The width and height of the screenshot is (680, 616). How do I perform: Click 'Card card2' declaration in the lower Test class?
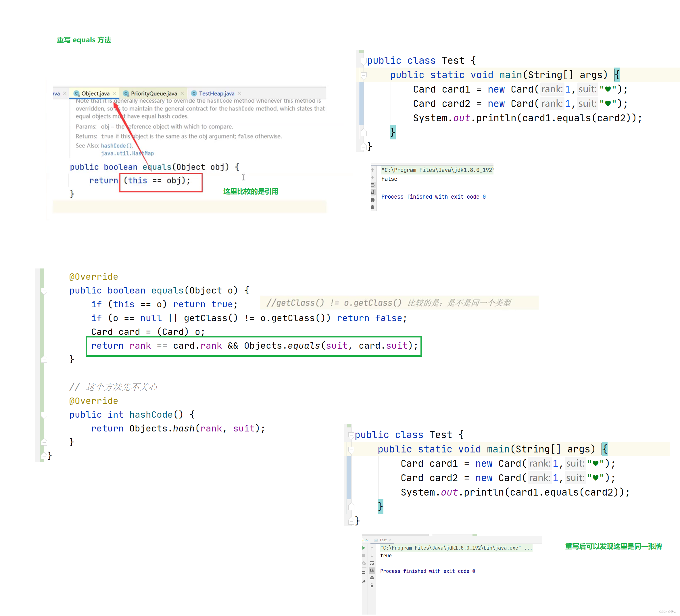tap(508, 478)
